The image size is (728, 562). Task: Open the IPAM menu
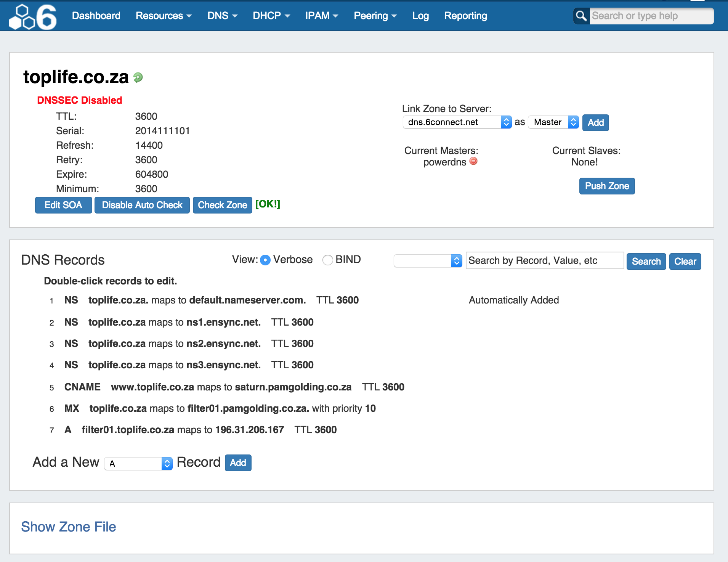(x=321, y=16)
